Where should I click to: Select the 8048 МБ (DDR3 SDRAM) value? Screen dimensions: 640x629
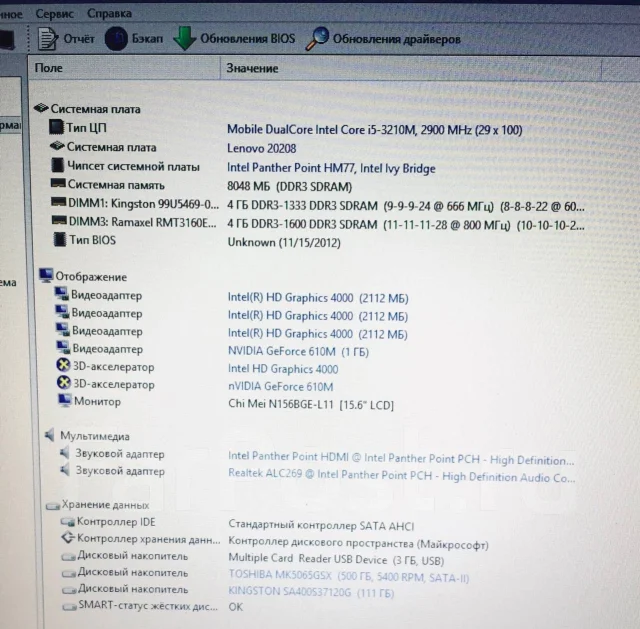289,187
